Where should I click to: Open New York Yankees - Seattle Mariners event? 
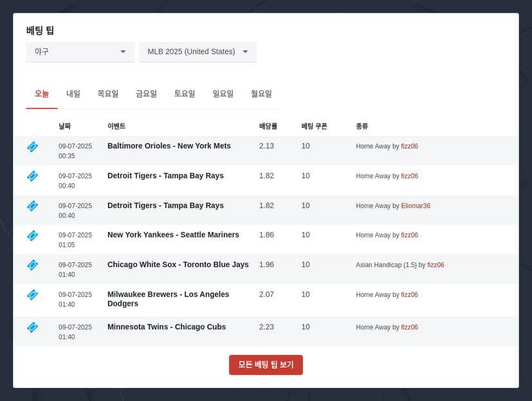point(174,235)
